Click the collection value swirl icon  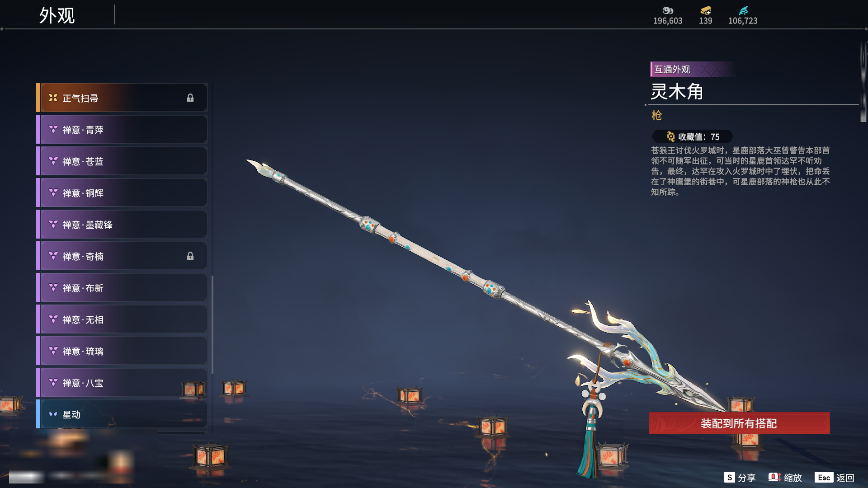(671, 136)
